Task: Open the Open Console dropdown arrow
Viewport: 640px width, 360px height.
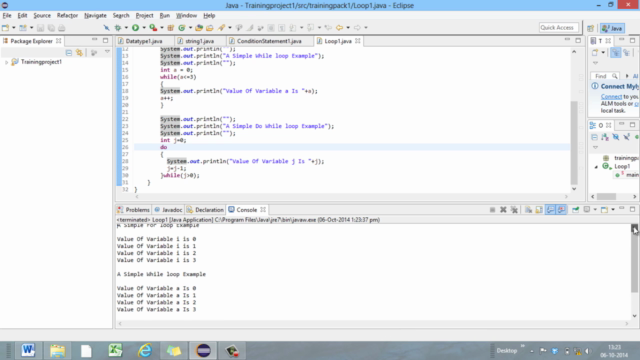Action: 613,210
